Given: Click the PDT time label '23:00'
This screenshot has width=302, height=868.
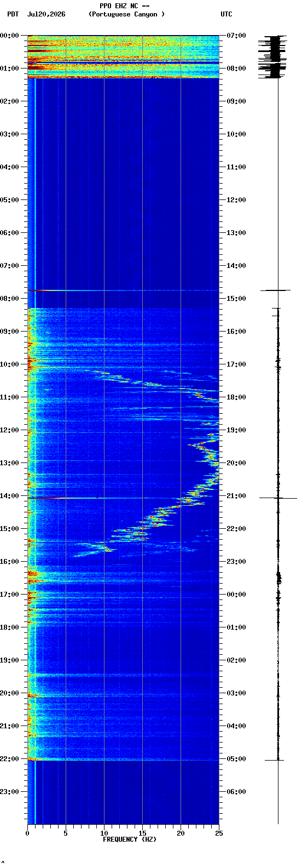Looking at the screenshot, I should [9, 791].
